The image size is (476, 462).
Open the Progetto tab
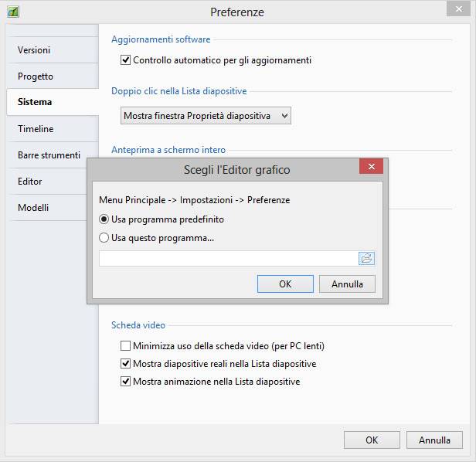(x=36, y=76)
